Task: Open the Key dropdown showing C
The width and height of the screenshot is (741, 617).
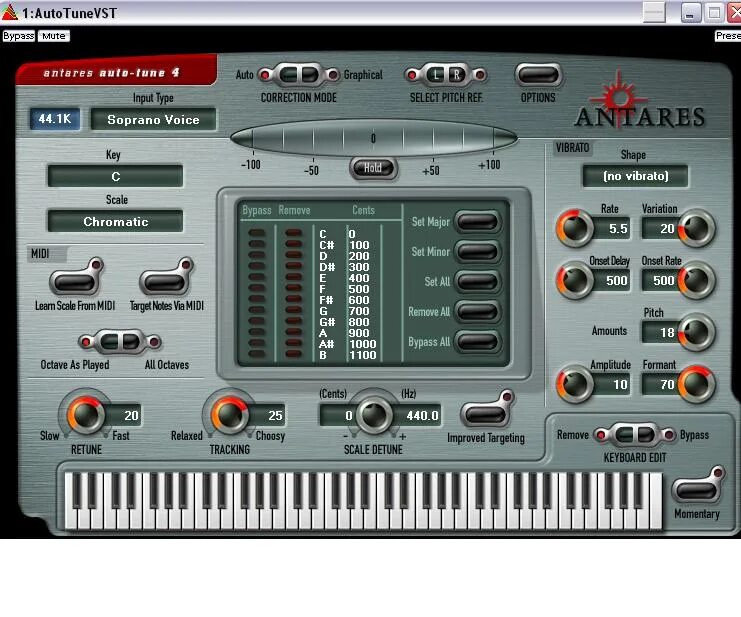Action: pos(115,176)
